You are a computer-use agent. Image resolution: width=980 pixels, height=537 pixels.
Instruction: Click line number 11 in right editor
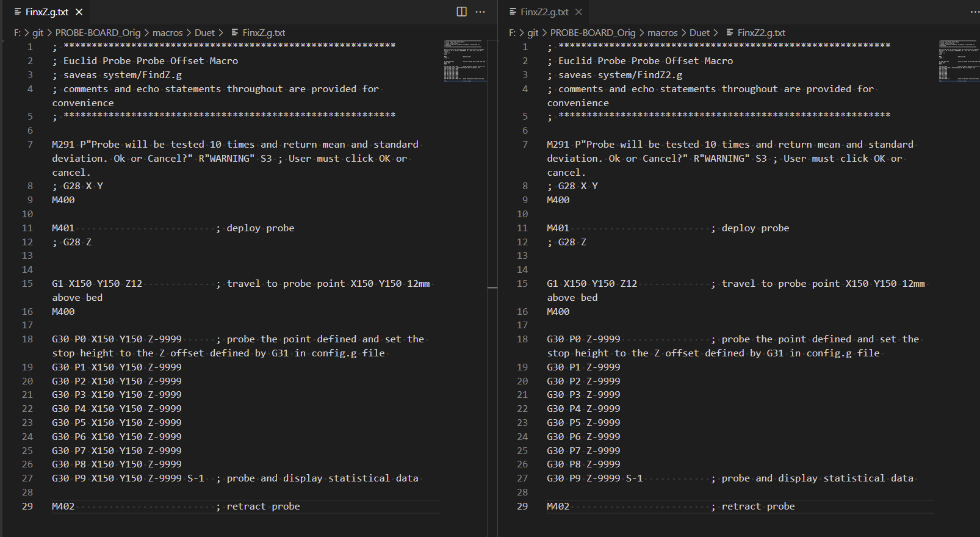click(x=522, y=228)
